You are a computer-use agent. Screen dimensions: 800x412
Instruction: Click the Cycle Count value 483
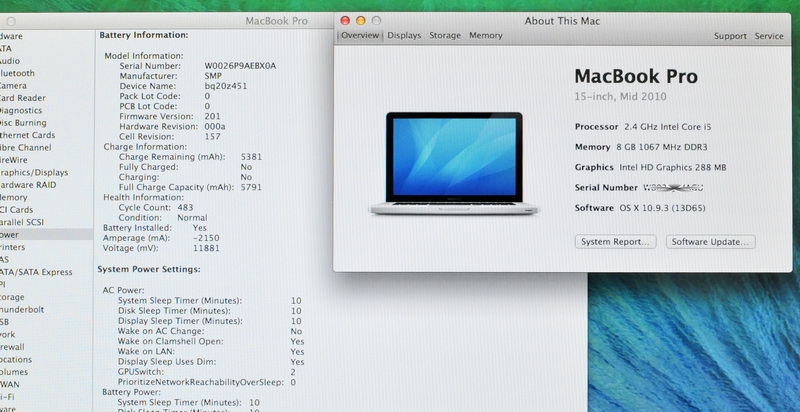click(x=185, y=208)
